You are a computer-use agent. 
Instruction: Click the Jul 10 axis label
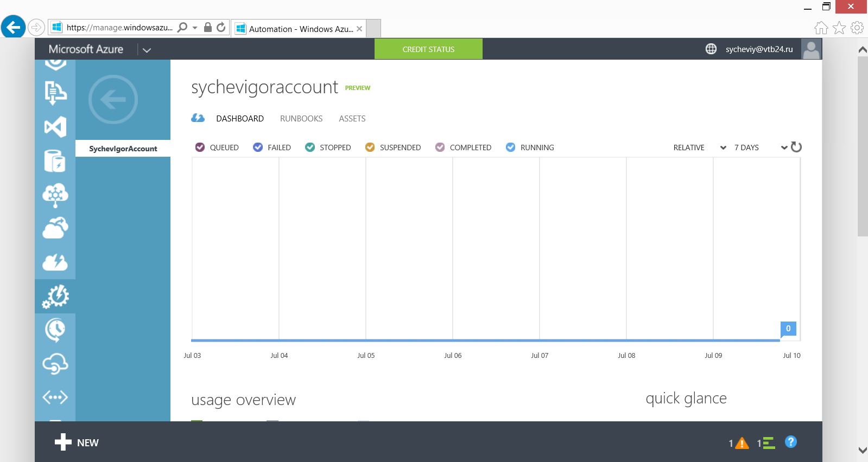coord(791,356)
